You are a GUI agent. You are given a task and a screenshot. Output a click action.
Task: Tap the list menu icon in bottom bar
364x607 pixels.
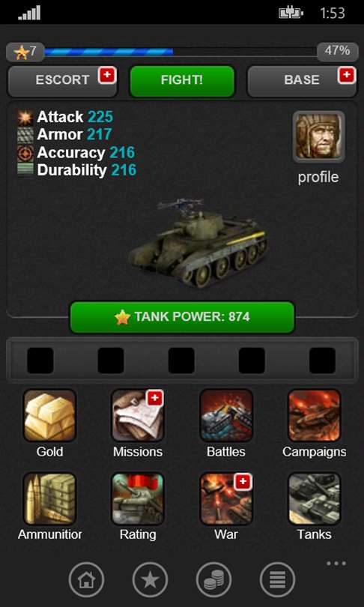[x=277, y=579]
